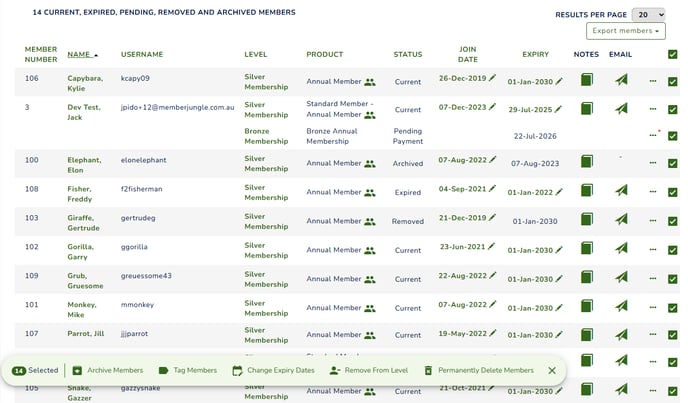Send email to Parrot, Jill

coord(621,335)
